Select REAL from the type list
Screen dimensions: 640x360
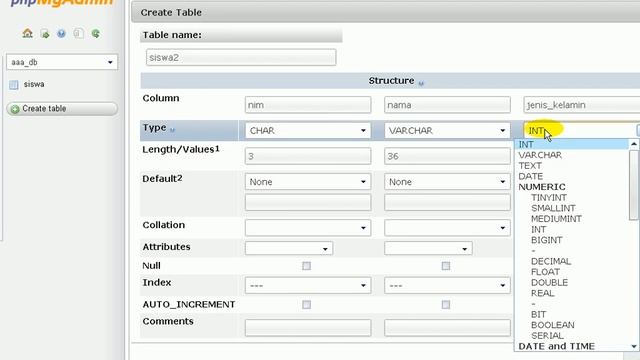point(542,293)
